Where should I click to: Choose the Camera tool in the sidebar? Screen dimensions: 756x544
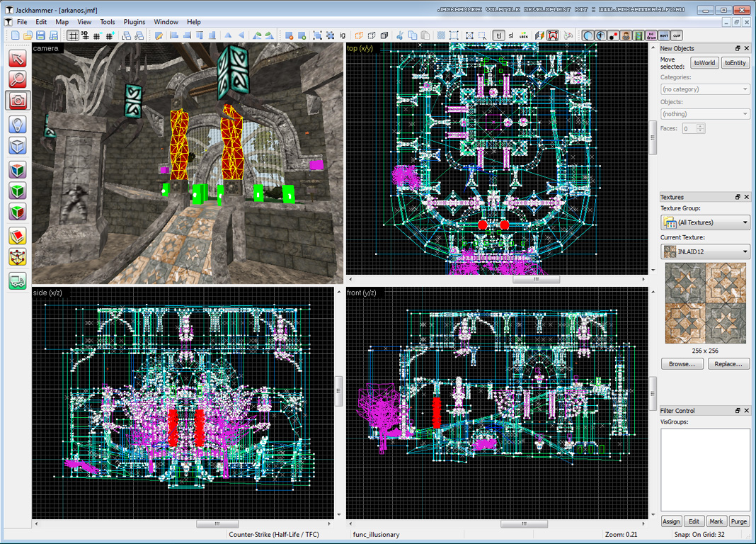[18, 101]
